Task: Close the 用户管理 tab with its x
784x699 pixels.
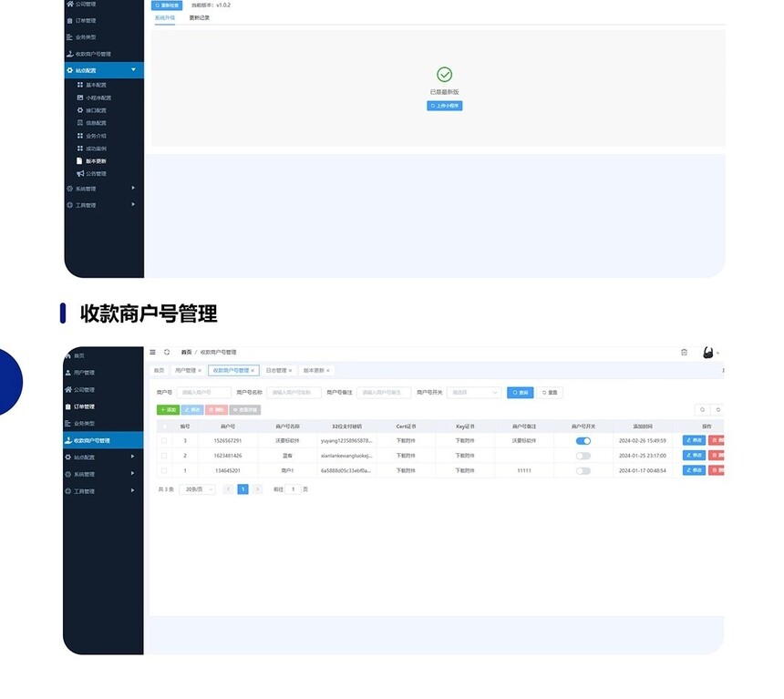Action: 200,371
